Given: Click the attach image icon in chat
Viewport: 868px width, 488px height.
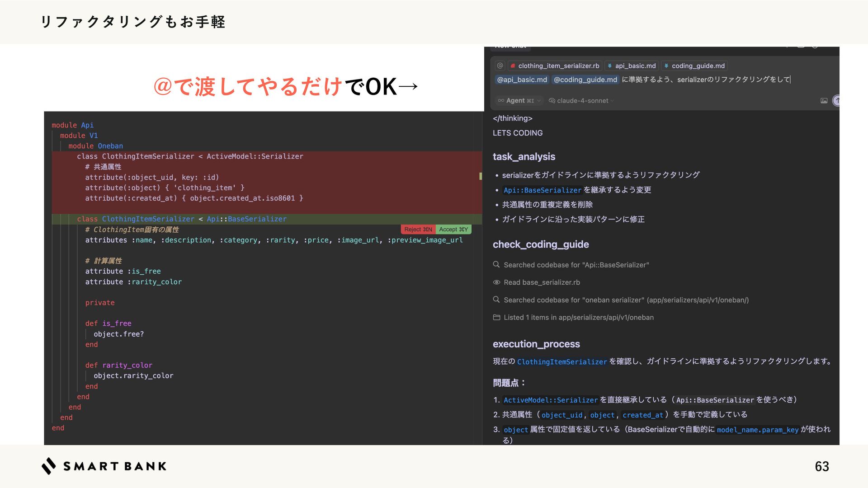Looking at the screenshot, I should tap(824, 101).
